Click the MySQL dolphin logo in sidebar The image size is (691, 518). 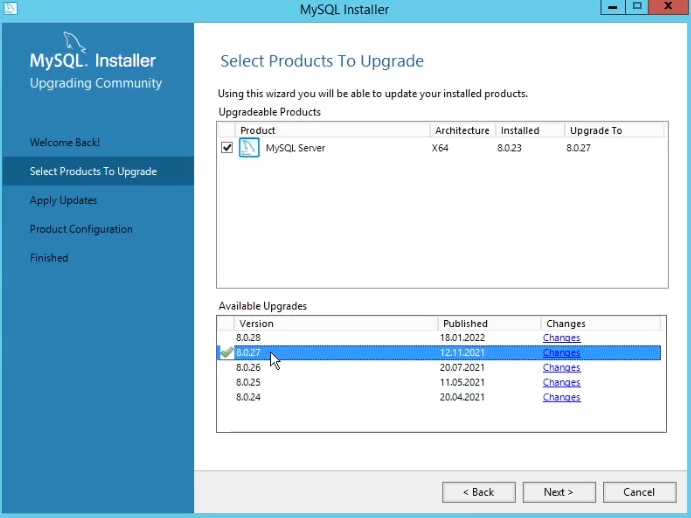pyautogui.click(x=74, y=42)
